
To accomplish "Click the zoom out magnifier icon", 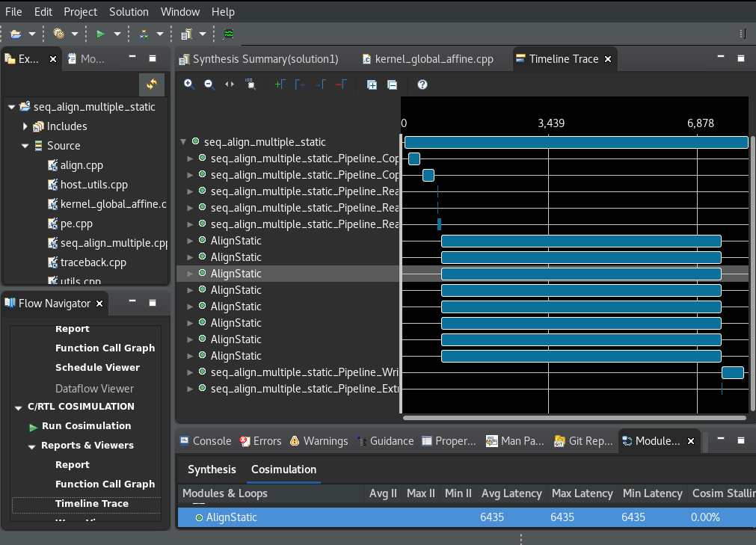I will click(x=209, y=84).
